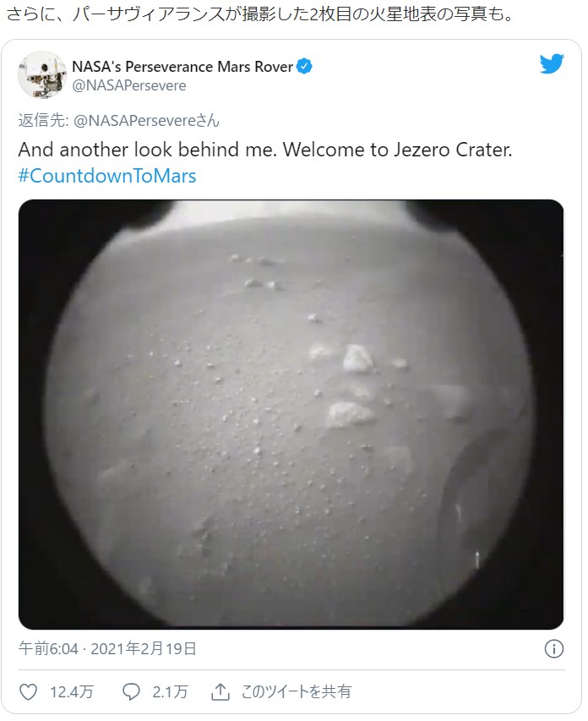Click the blue verified badge
The height and width of the screenshot is (721, 588).
[x=304, y=66]
